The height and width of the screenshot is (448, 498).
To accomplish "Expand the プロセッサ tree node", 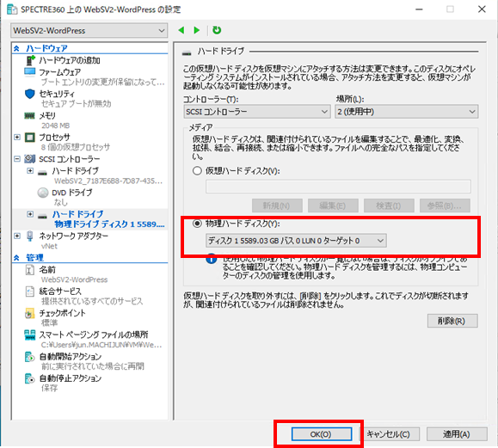I will pyautogui.click(x=17, y=138).
